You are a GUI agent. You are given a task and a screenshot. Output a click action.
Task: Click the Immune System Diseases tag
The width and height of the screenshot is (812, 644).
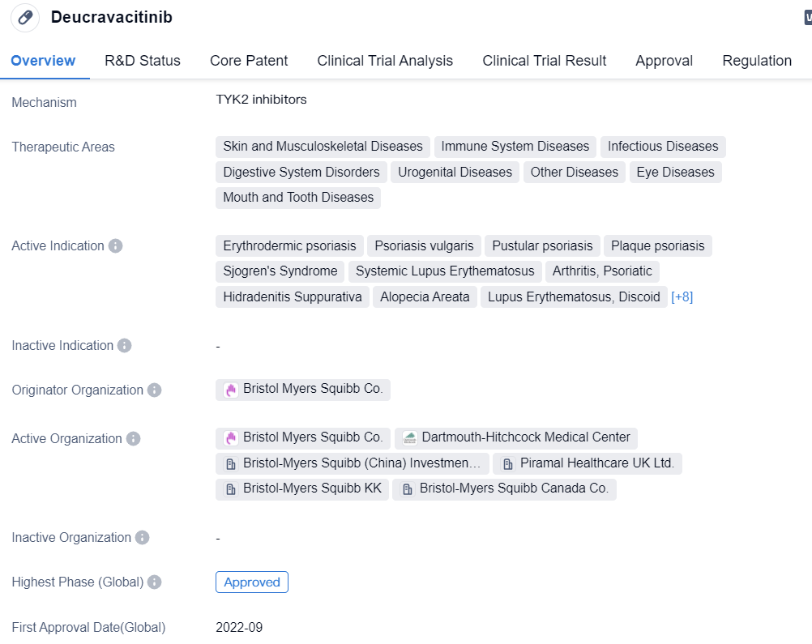(x=515, y=147)
